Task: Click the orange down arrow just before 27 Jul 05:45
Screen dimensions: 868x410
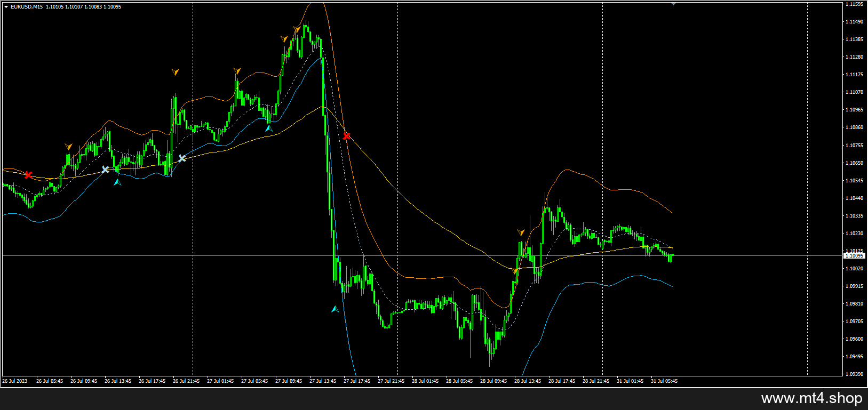Action: pyautogui.click(x=237, y=71)
